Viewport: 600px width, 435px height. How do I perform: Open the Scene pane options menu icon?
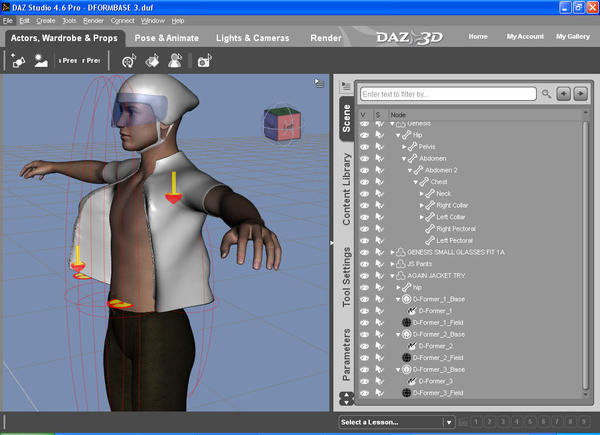pos(346,86)
